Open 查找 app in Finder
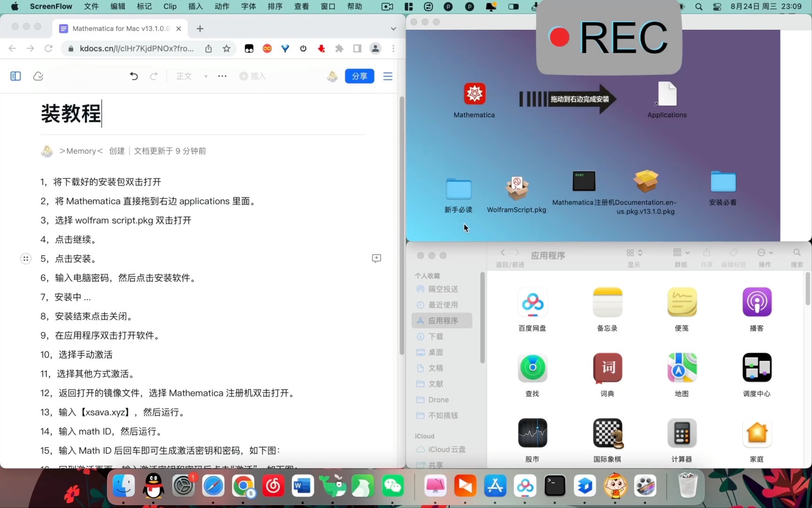The width and height of the screenshot is (812, 508). coord(532,368)
